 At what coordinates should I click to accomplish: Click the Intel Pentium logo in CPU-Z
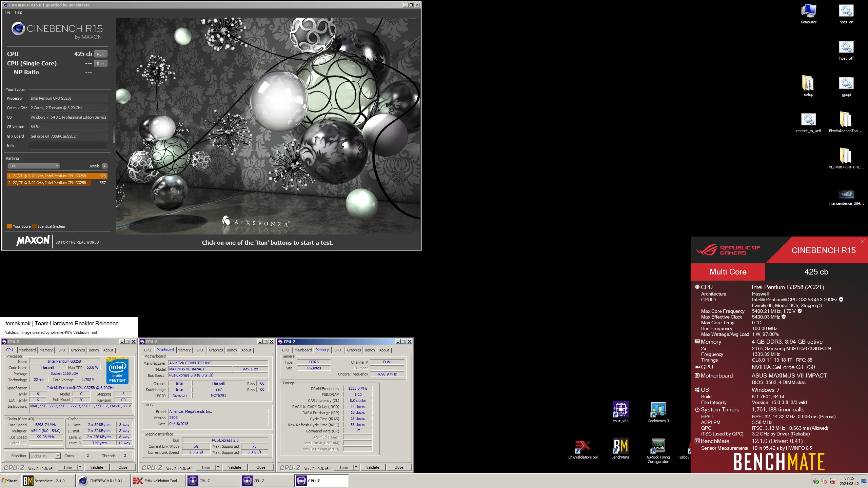pyautogui.click(x=118, y=370)
